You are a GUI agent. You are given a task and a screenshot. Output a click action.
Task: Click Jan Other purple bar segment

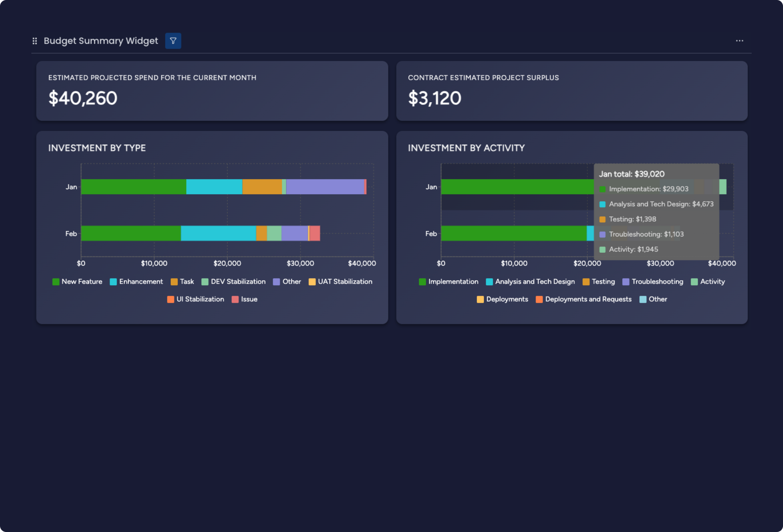[x=325, y=187]
